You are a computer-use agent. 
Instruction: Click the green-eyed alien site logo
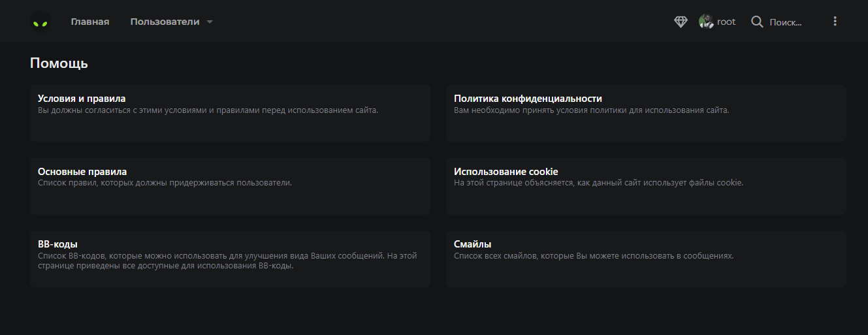click(x=40, y=22)
